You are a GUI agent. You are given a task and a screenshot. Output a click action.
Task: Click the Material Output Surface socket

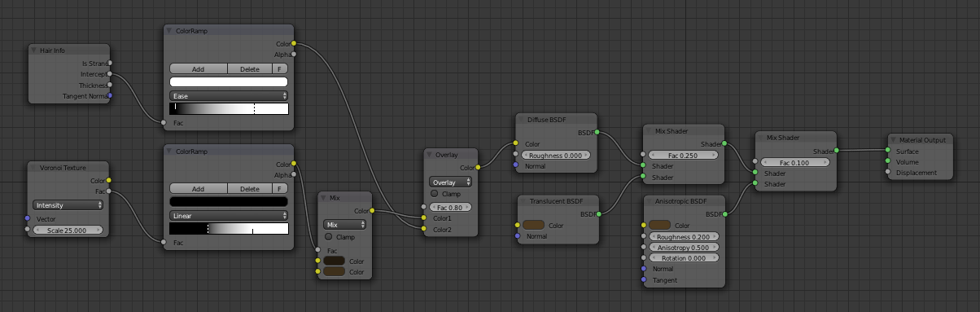point(887,151)
